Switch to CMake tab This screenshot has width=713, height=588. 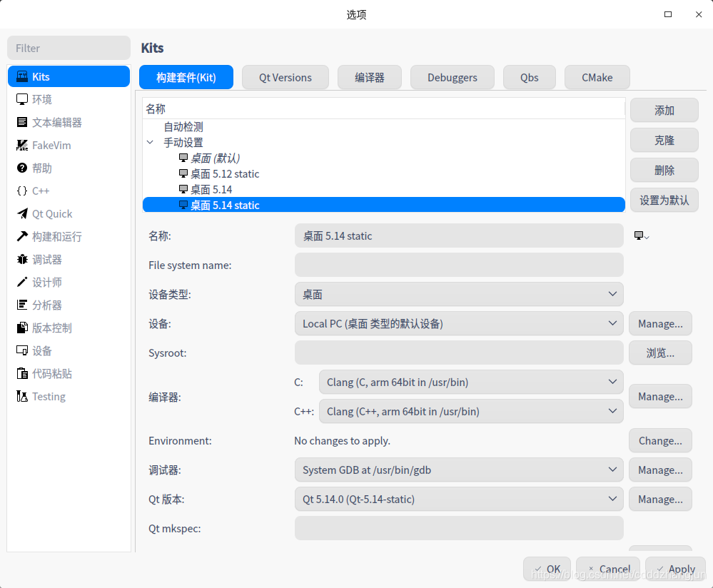coord(597,77)
